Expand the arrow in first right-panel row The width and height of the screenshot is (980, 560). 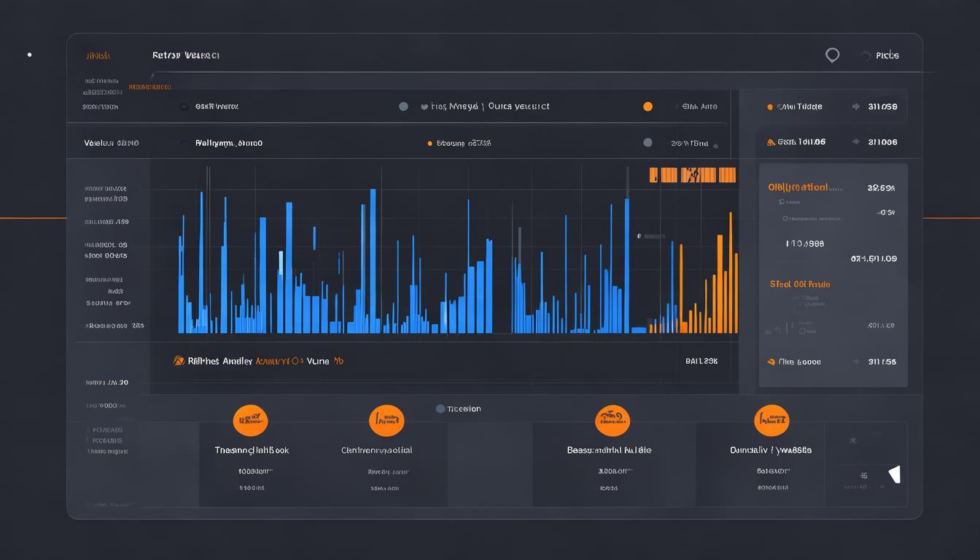(x=855, y=106)
